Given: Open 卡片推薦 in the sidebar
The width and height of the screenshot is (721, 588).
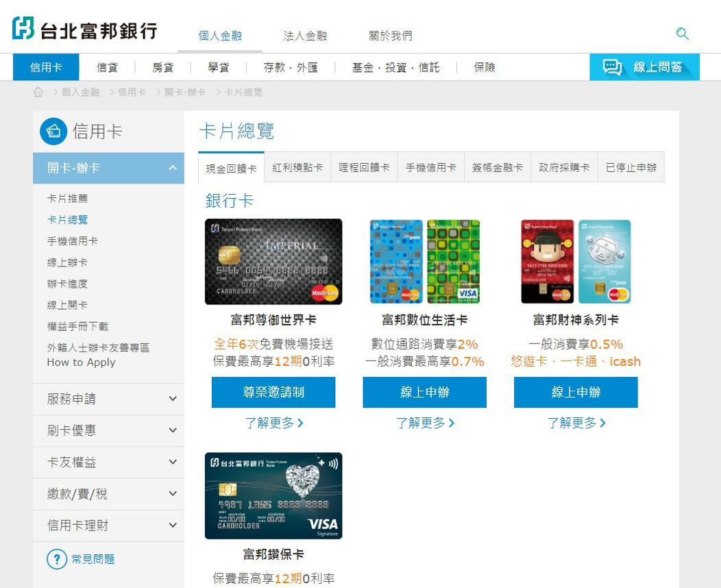Looking at the screenshot, I should click(x=67, y=199).
